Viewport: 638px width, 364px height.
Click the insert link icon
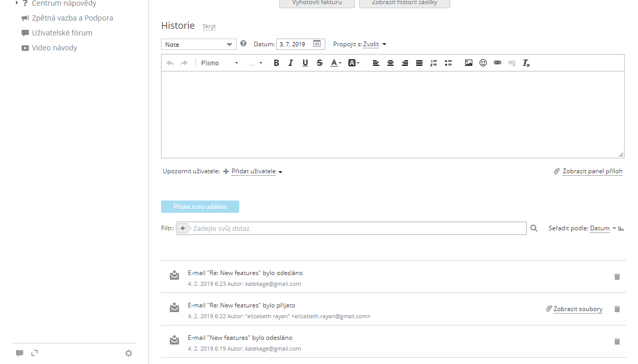click(497, 63)
